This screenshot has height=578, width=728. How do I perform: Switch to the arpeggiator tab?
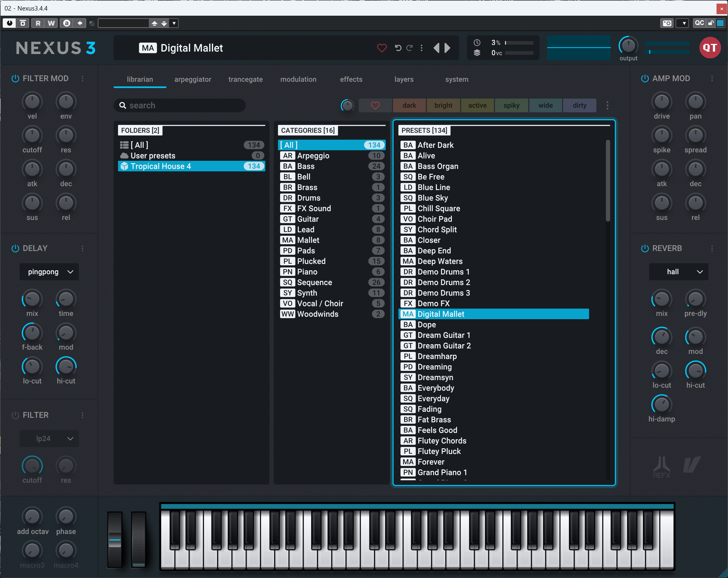pos(193,79)
